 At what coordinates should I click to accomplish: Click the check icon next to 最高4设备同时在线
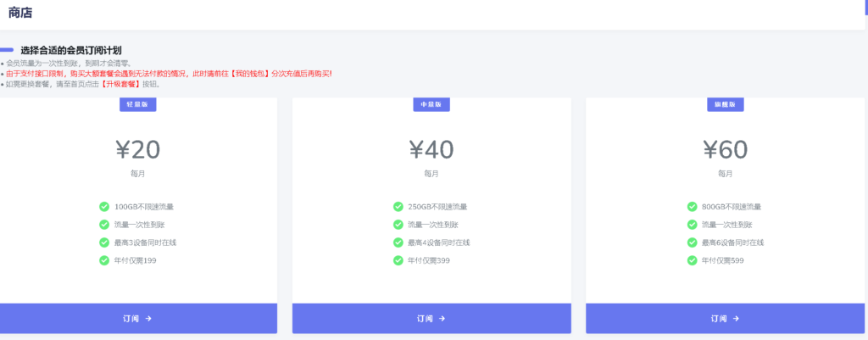[398, 242]
